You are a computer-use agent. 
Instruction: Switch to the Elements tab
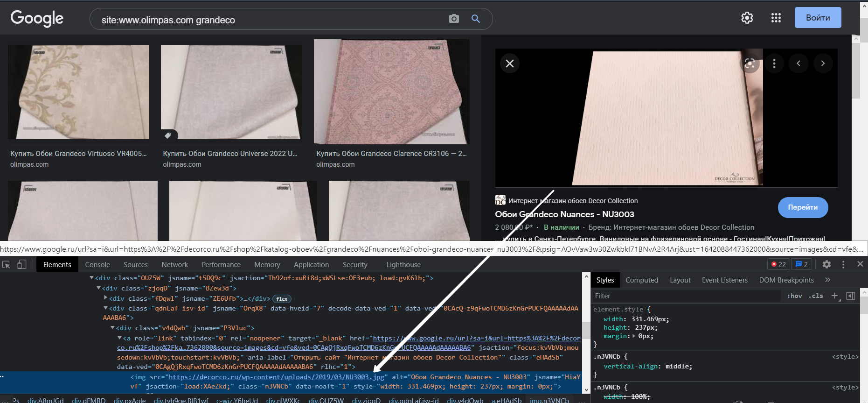[57, 265]
